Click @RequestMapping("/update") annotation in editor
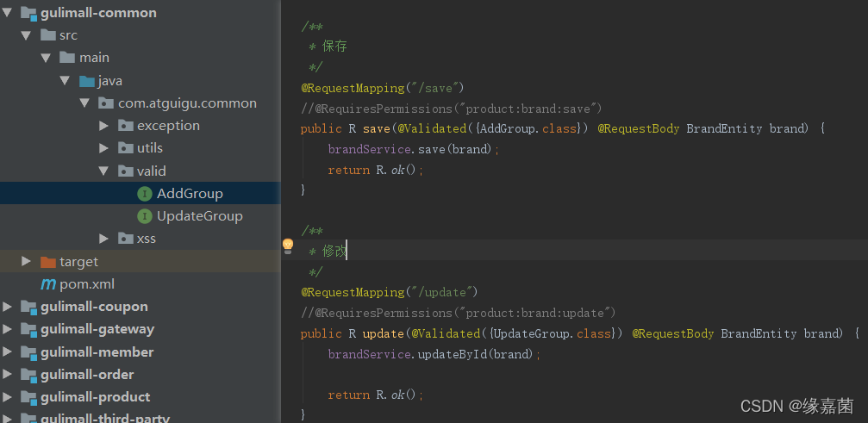 pos(389,292)
